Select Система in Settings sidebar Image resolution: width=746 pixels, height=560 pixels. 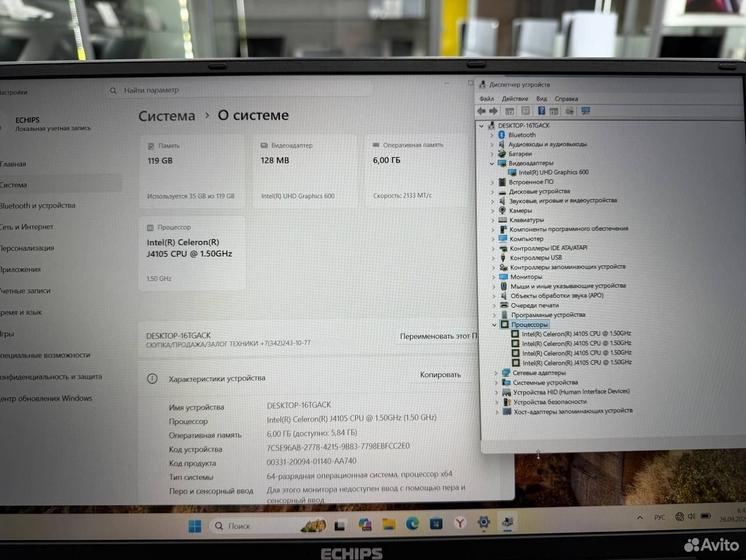point(60,185)
